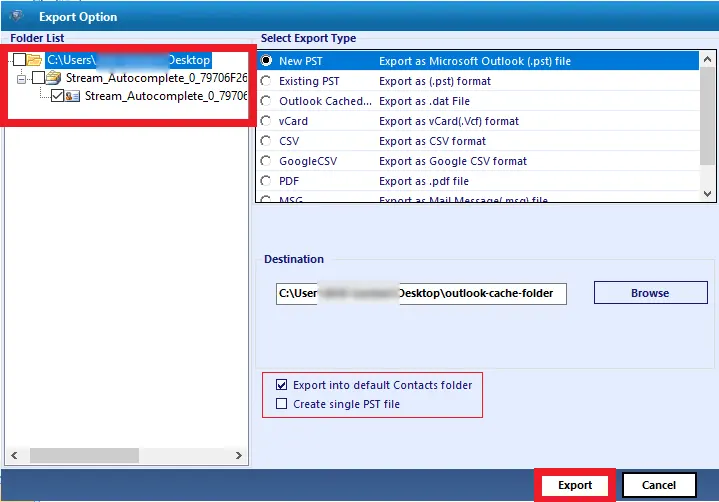This screenshot has width=719, height=502.
Task: Select the CSV export radio button
Action: click(x=266, y=141)
